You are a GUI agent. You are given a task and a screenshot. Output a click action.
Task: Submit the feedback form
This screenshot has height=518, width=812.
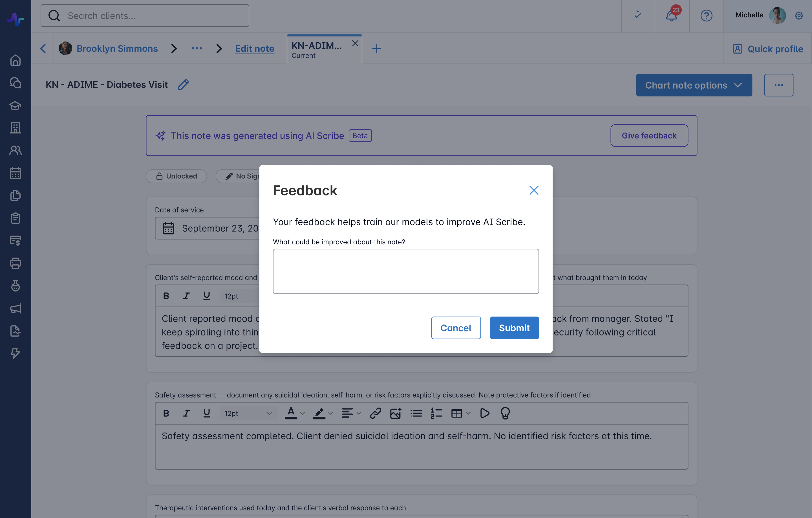[x=514, y=328]
